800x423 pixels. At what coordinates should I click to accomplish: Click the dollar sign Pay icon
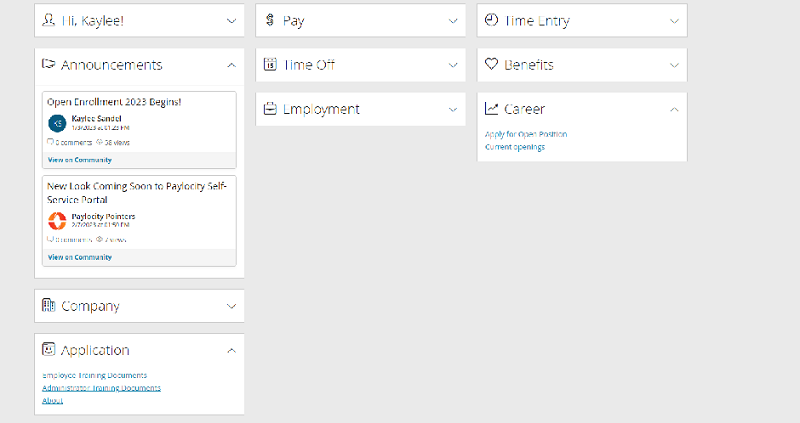(x=270, y=20)
